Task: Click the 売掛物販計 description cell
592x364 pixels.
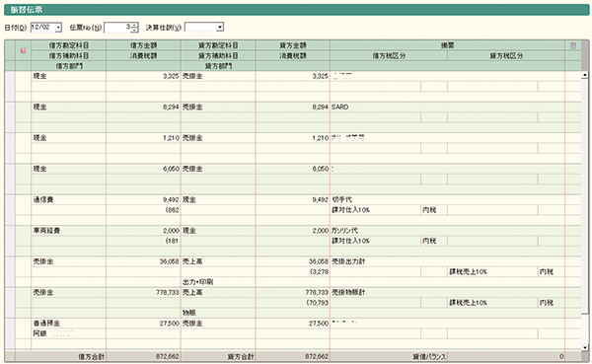Action: pyautogui.click(x=447, y=293)
